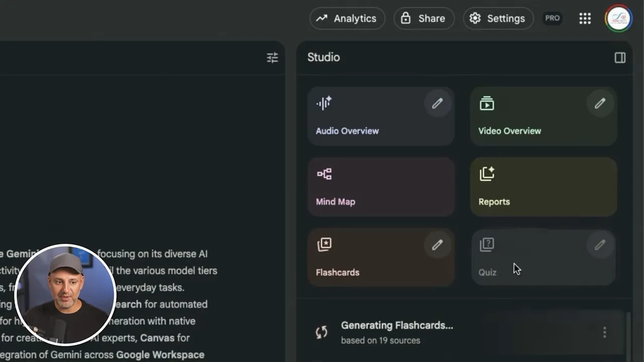This screenshot has width=644, height=362.
Task: Open the three-dot menu on Generating Flashcards
Action: pos(605,332)
